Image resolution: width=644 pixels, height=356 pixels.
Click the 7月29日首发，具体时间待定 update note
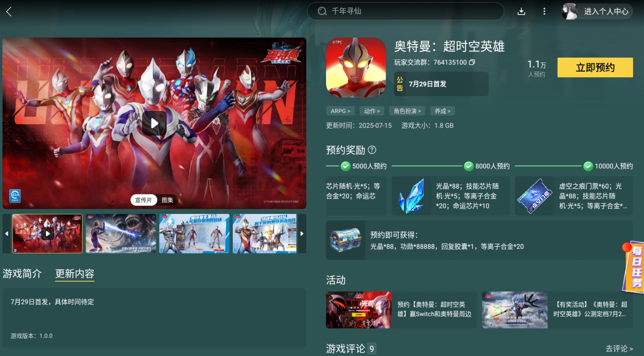(52, 302)
